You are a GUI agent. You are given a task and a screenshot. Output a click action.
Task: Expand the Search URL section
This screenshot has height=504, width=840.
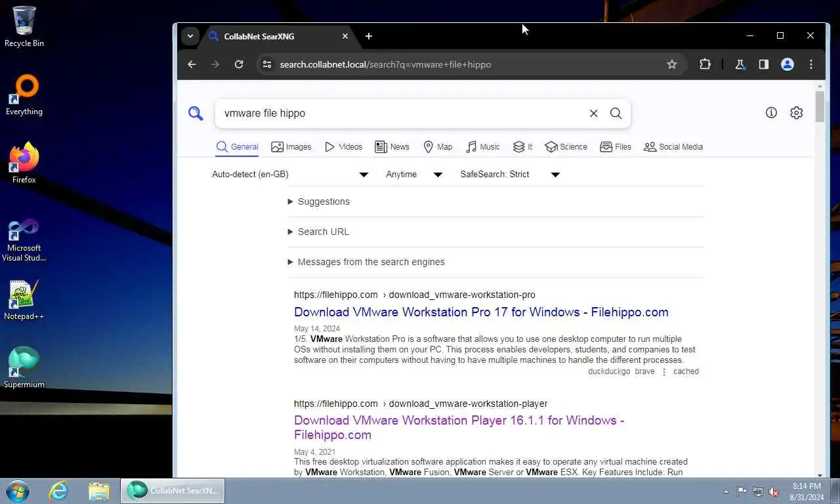pos(319,232)
